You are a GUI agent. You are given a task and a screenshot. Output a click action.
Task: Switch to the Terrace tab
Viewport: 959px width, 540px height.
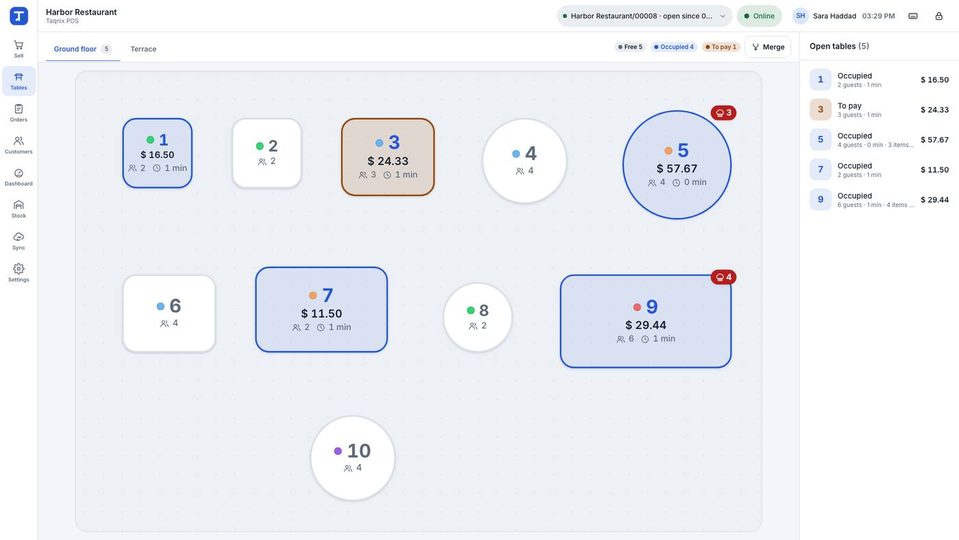143,49
